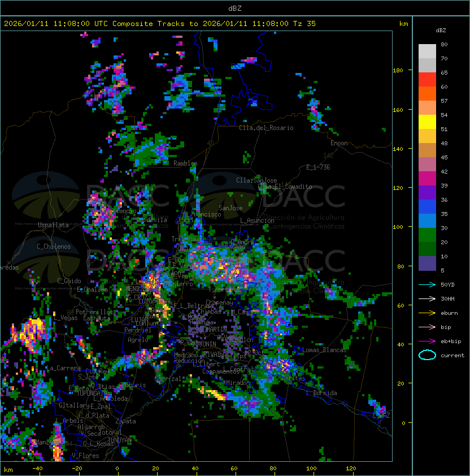Click the pink bip arrow icon
This screenshot has width=470, height=476.
(x=427, y=327)
